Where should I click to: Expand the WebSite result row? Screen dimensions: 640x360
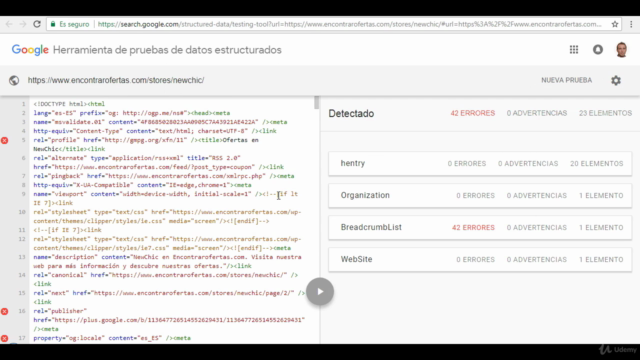point(480,259)
